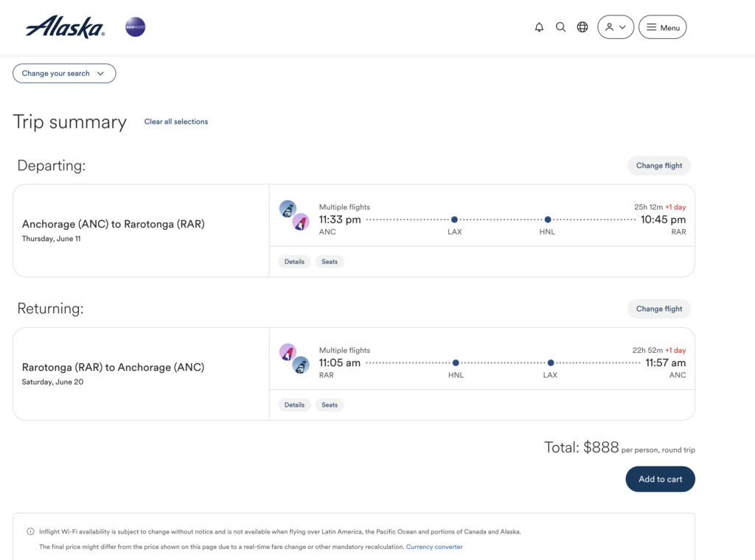Clear all selections link
755x560 pixels.
pos(176,122)
